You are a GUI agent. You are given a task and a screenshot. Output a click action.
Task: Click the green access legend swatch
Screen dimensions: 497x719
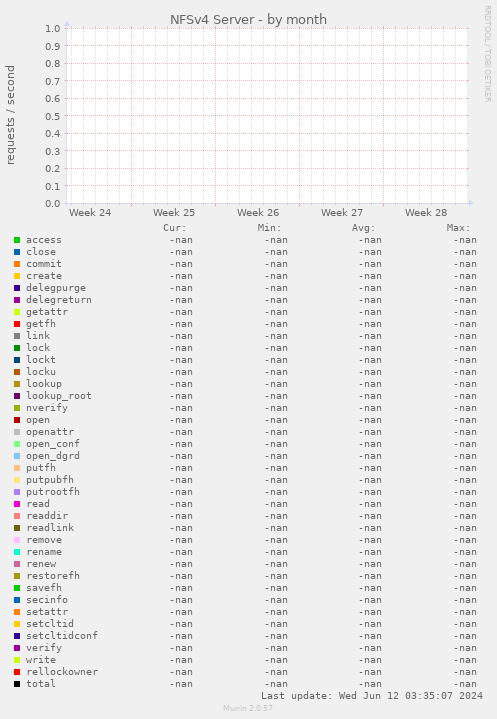tap(17, 240)
